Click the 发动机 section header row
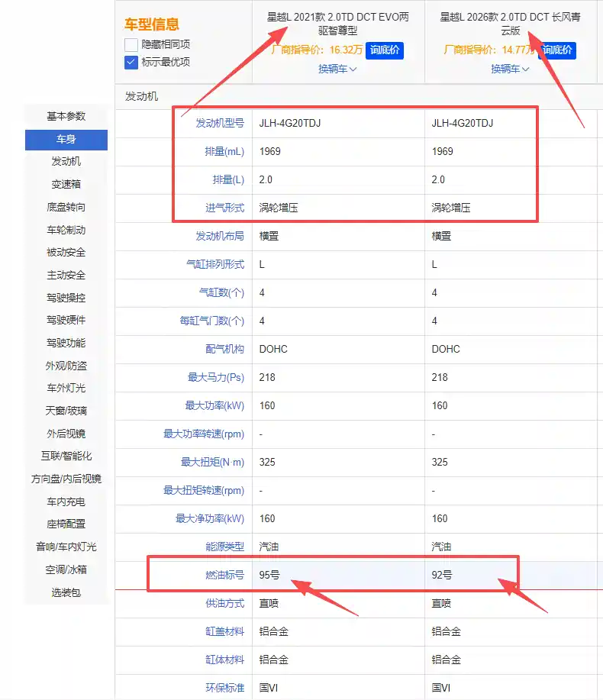The height and width of the screenshot is (700, 603). [x=359, y=97]
